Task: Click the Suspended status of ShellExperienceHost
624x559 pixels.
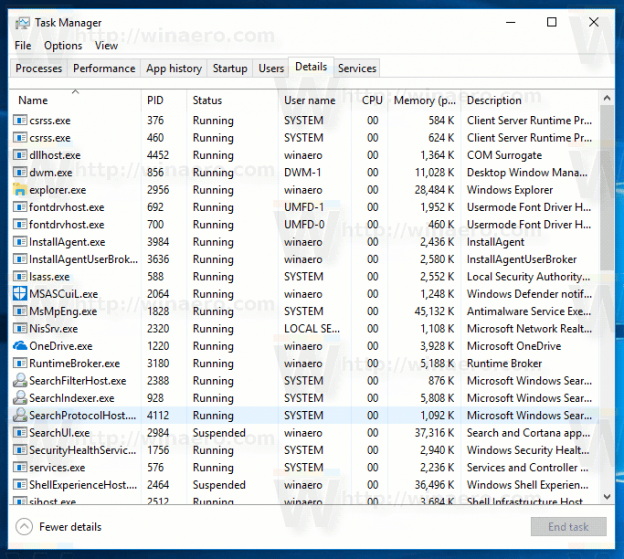Action: (219, 485)
